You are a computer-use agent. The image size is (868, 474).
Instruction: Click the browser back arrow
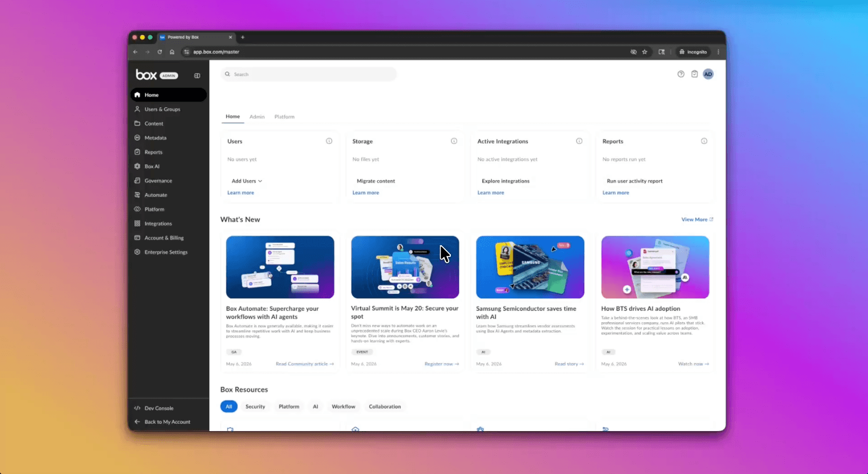tap(135, 52)
